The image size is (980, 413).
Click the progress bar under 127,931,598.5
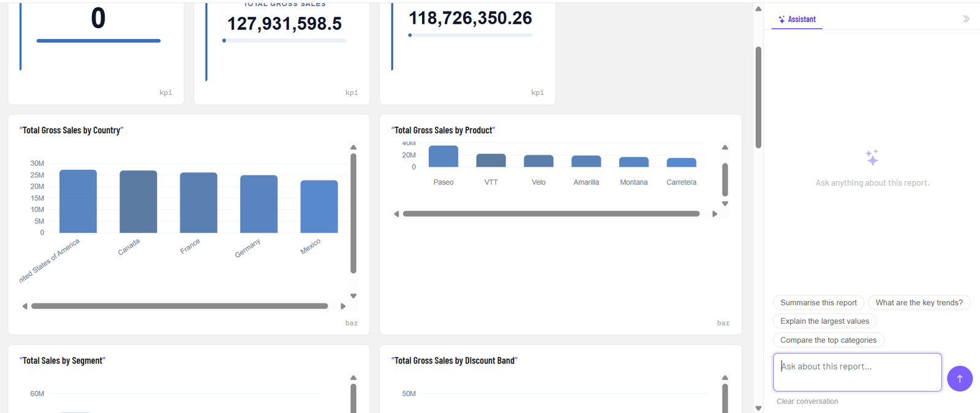click(284, 40)
